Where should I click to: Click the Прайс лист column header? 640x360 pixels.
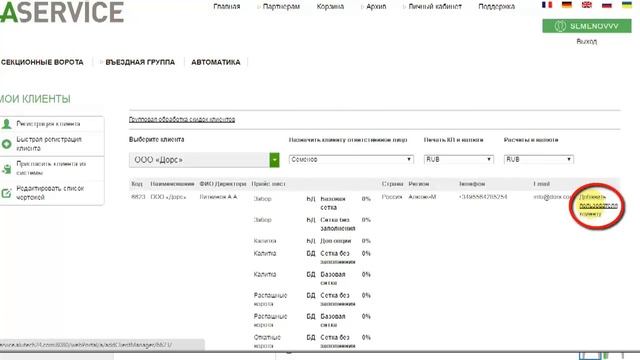click(268, 184)
